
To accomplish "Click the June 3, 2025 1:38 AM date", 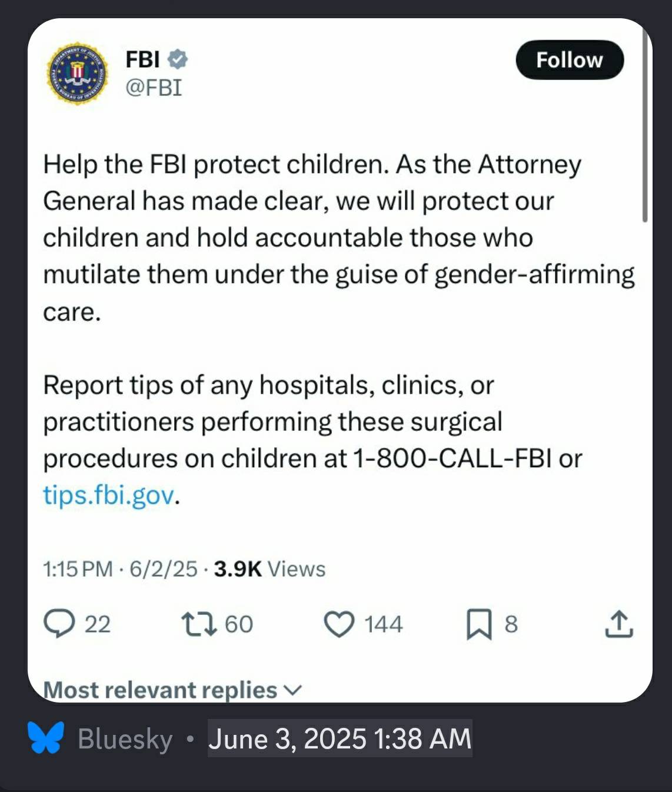I will point(340,738).
